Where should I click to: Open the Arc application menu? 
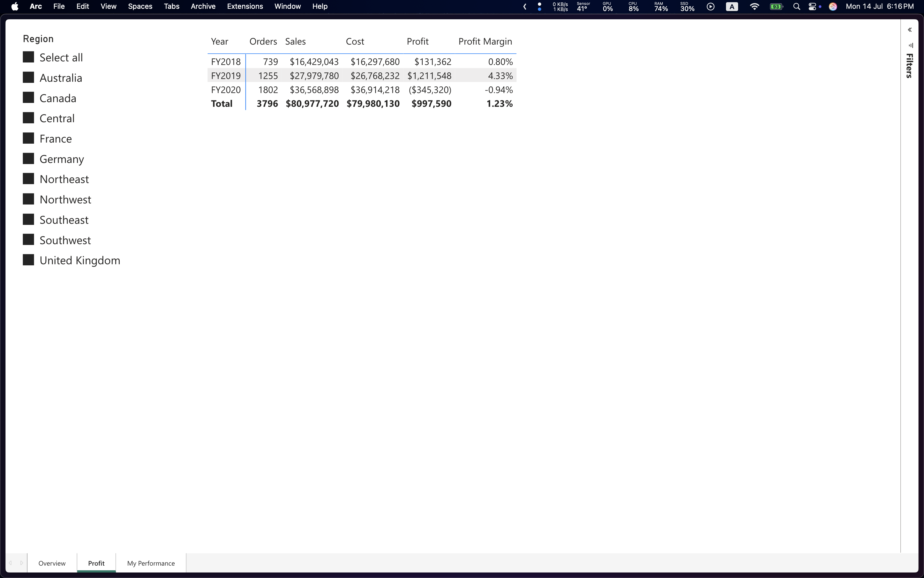point(36,7)
